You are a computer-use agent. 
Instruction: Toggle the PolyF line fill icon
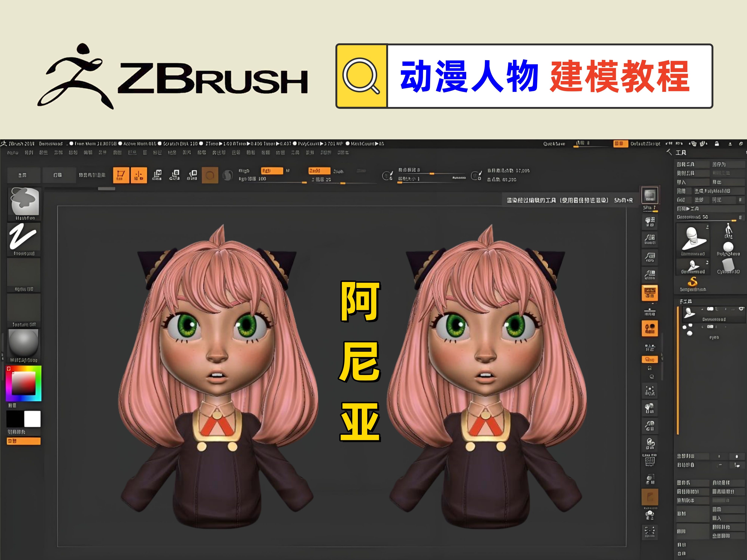(650, 461)
